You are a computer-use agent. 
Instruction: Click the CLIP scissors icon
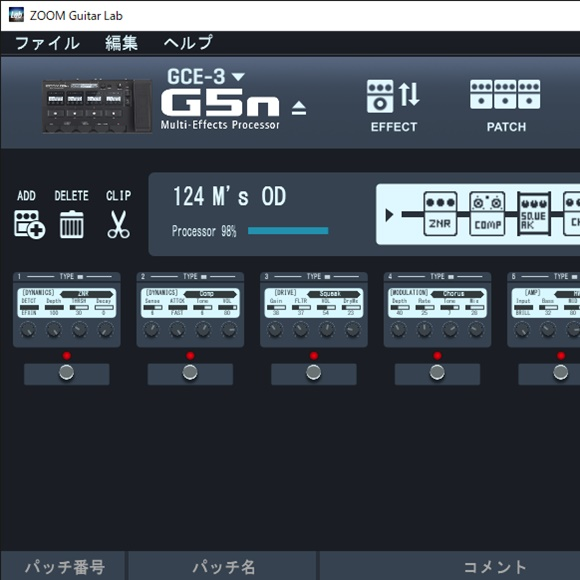[119, 224]
